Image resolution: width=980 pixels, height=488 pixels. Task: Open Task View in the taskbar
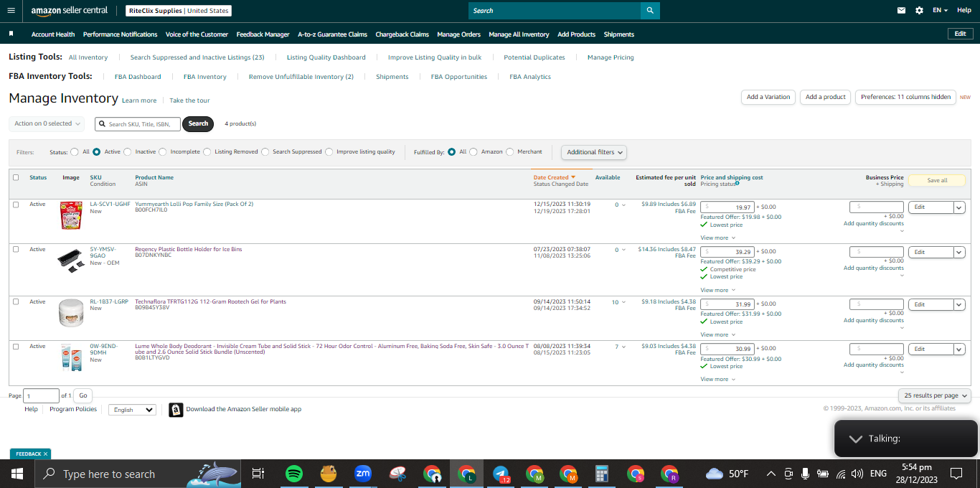[258, 474]
